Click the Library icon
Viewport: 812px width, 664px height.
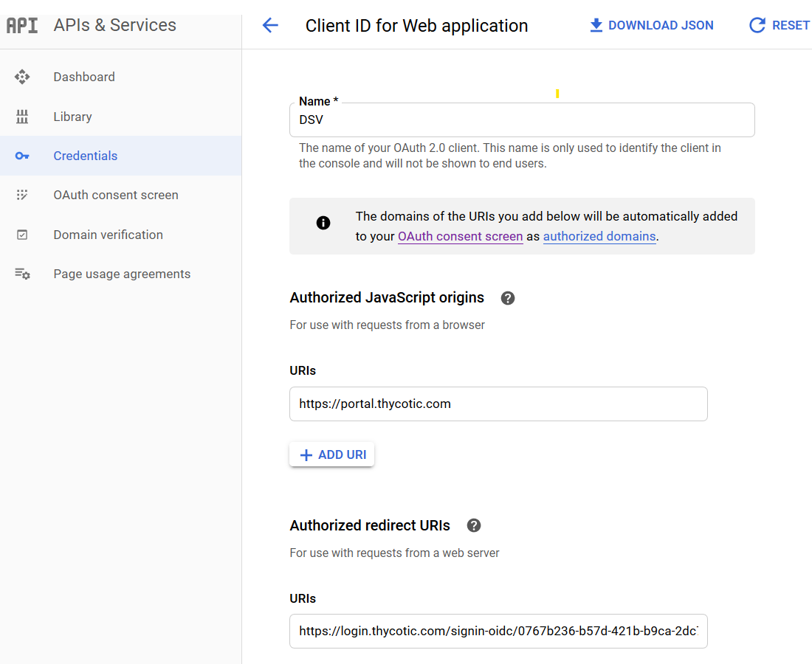[x=23, y=117]
